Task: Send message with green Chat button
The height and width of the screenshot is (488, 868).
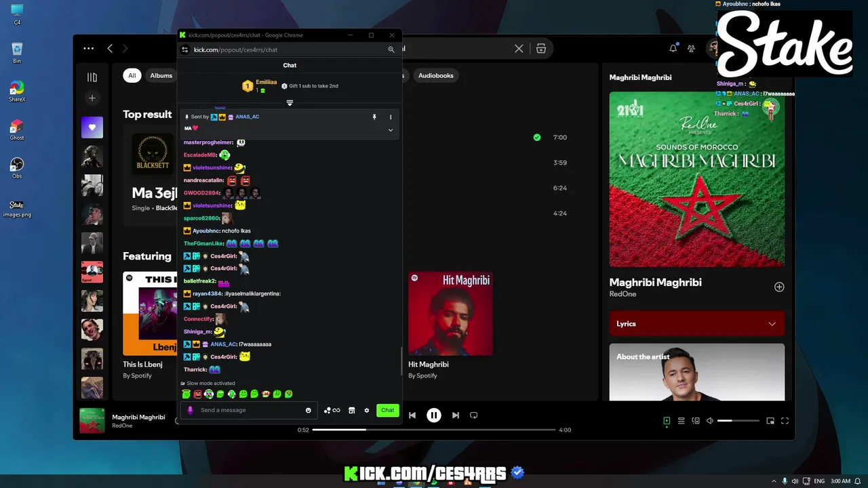Action: pyautogui.click(x=387, y=410)
